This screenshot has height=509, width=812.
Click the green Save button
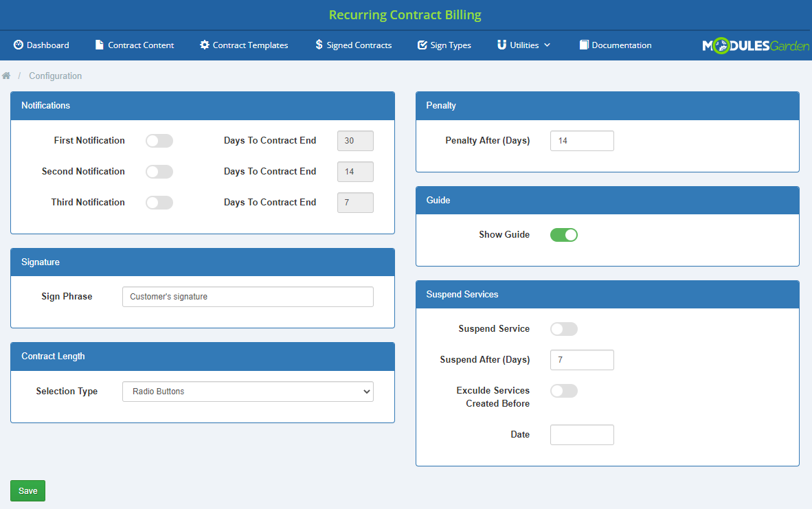(x=28, y=491)
